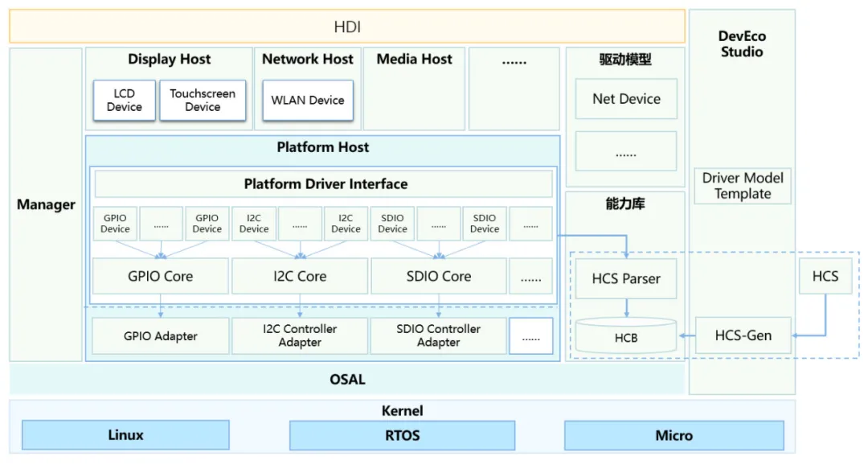The width and height of the screenshot is (868, 473).
Task: Select the SDIO Controller Adapter box
Action: pyautogui.click(x=438, y=336)
